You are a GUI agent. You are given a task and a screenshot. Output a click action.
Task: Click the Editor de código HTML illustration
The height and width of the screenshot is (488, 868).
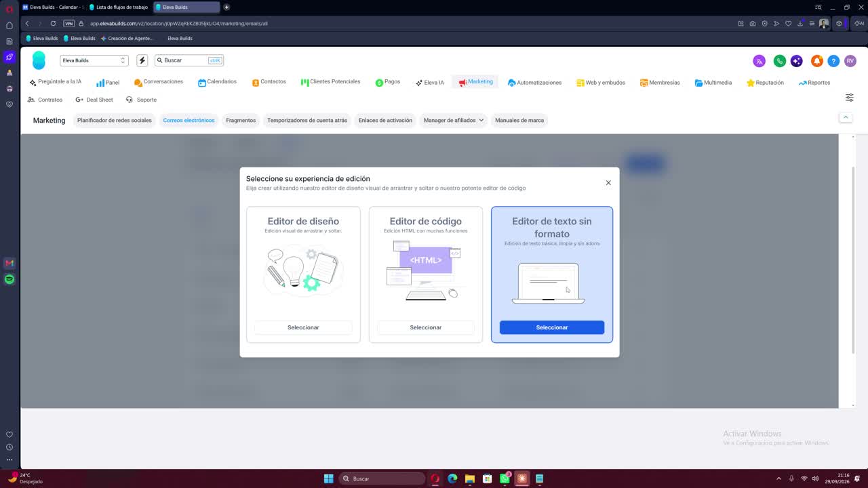click(425, 270)
